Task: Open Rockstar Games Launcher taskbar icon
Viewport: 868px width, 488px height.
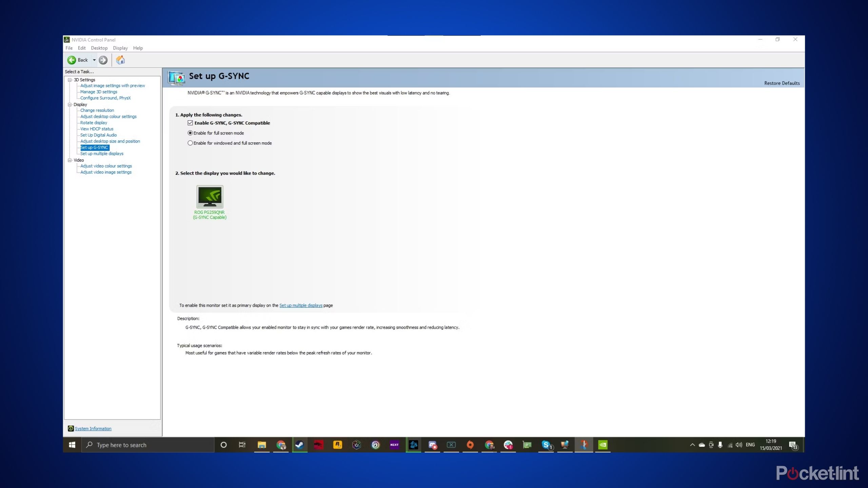Action: [338, 445]
